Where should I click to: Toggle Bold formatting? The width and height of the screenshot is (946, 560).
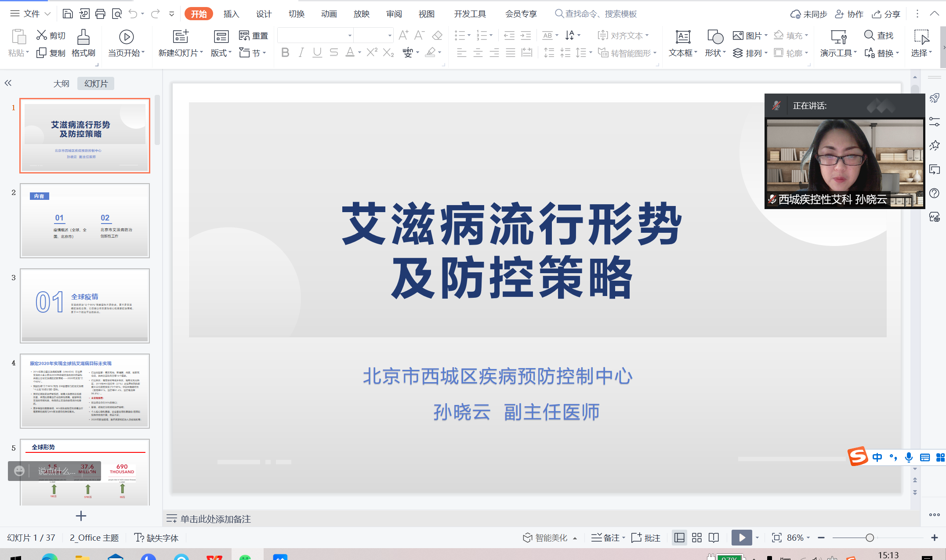(x=285, y=53)
